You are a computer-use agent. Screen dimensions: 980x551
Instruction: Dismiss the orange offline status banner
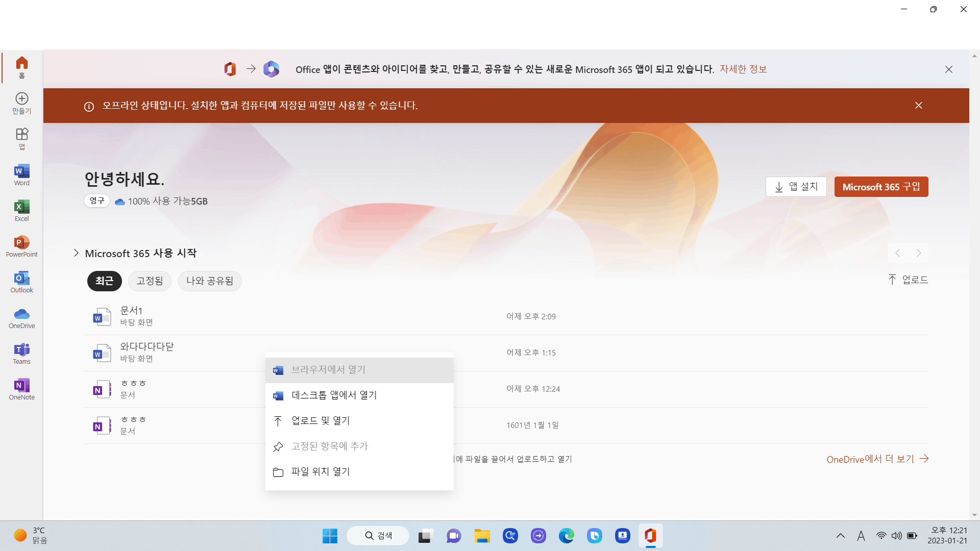919,106
